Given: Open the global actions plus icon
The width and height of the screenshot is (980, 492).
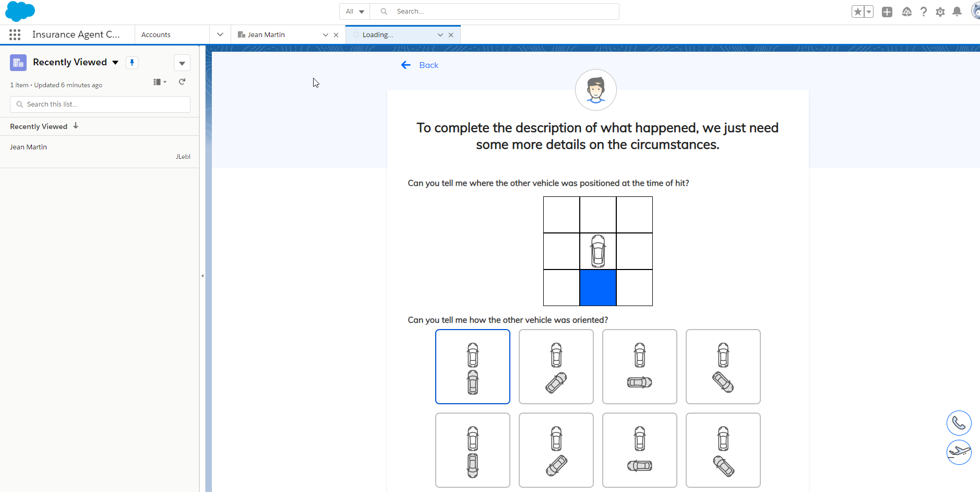Looking at the screenshot, I should [x=887, y=12].
